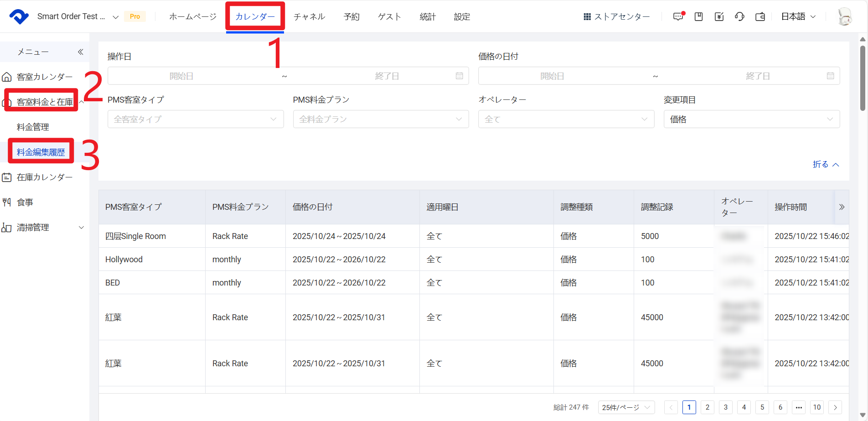The image size is (868, 421).
Task: Open the PMS料金プラン dropdown
Action: [x=381, y=119]
